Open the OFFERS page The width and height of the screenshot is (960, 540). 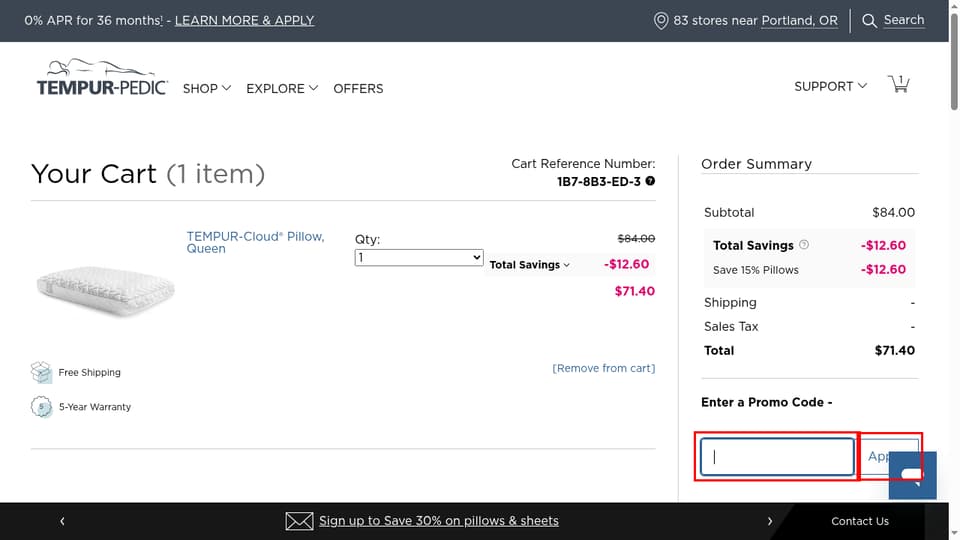pos(358,88)
